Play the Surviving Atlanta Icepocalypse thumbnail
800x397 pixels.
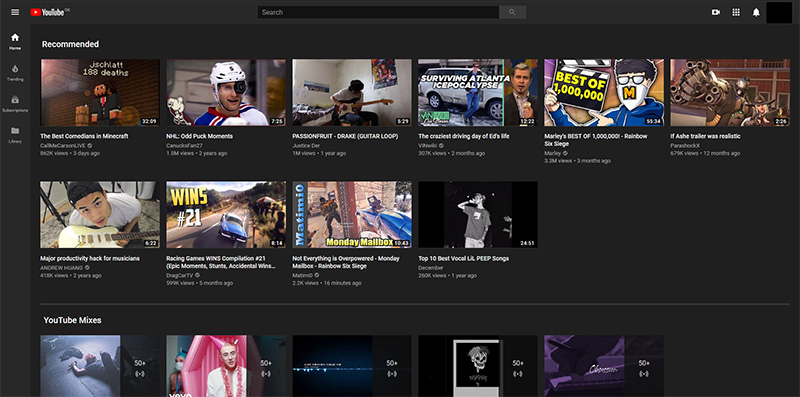[x=478, y=92]
